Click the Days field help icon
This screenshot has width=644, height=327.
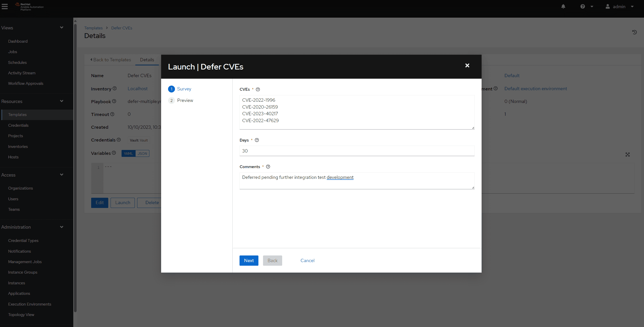257,140
